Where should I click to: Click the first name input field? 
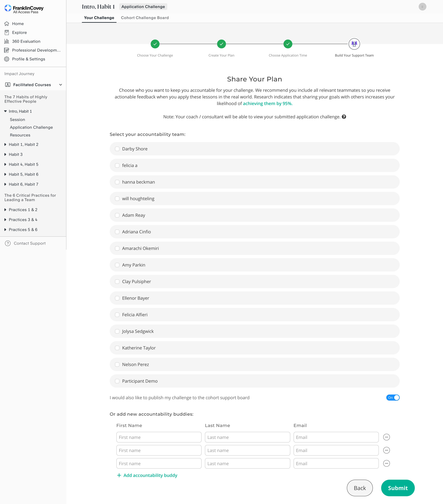point(159,437)
